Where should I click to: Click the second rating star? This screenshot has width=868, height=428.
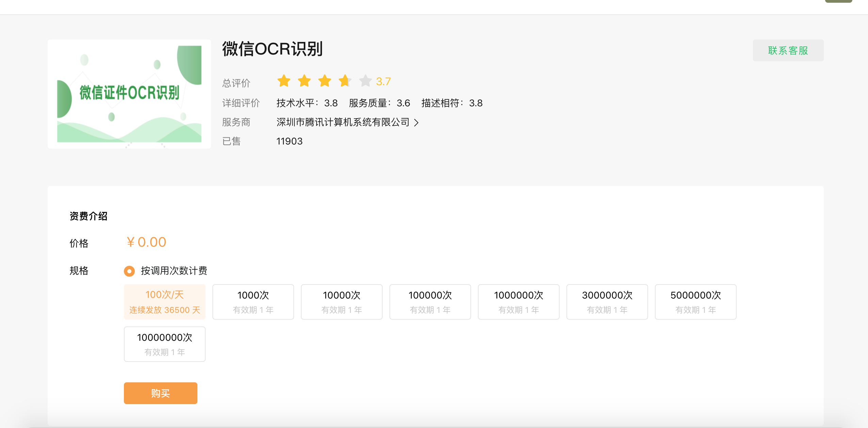[304, 81]
